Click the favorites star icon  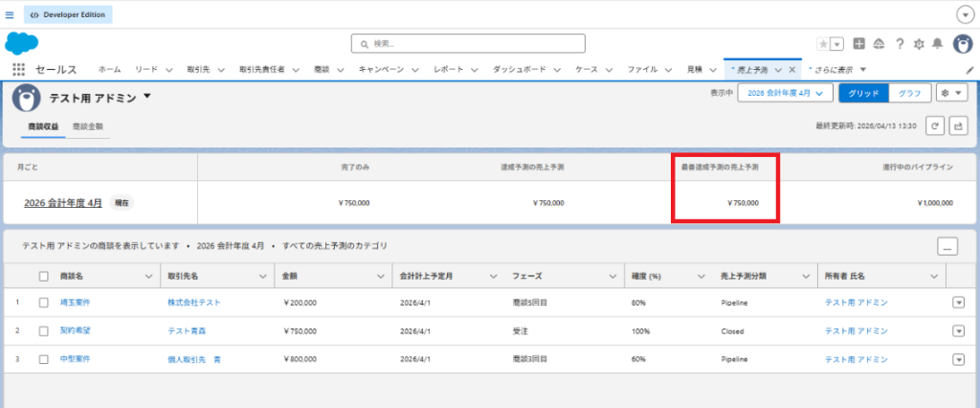[x=823, y=44]
